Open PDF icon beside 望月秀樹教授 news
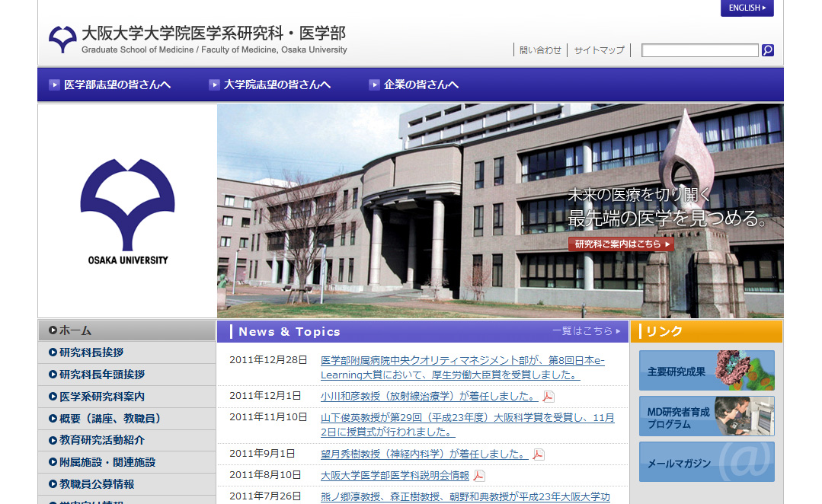822x504 pixels. click(539, 455)
